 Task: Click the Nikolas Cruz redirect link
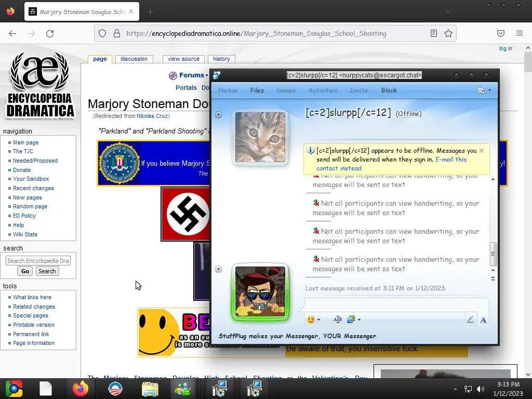pos(152,116)
